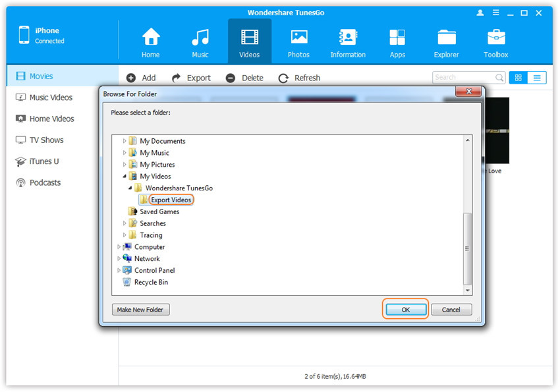
Task: Switch to list view layout
Action: coord(537,78)
